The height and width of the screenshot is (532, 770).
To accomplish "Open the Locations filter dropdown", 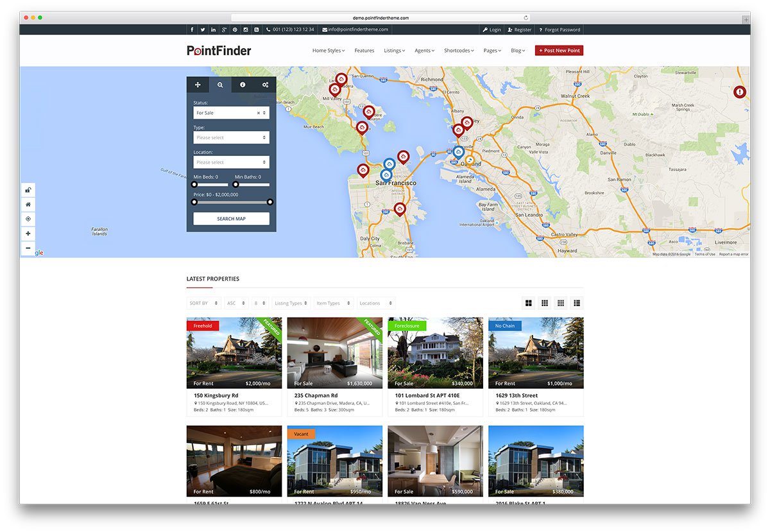I will point(376,303).
